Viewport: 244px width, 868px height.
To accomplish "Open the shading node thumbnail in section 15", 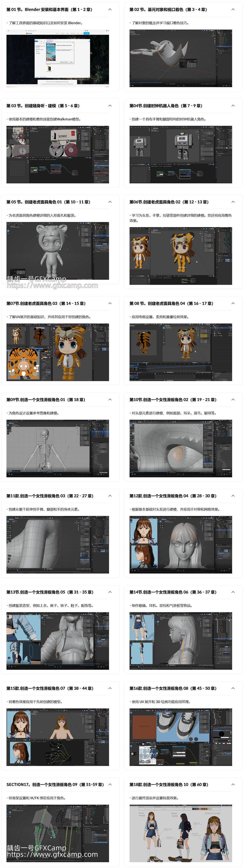I will 58,737.
